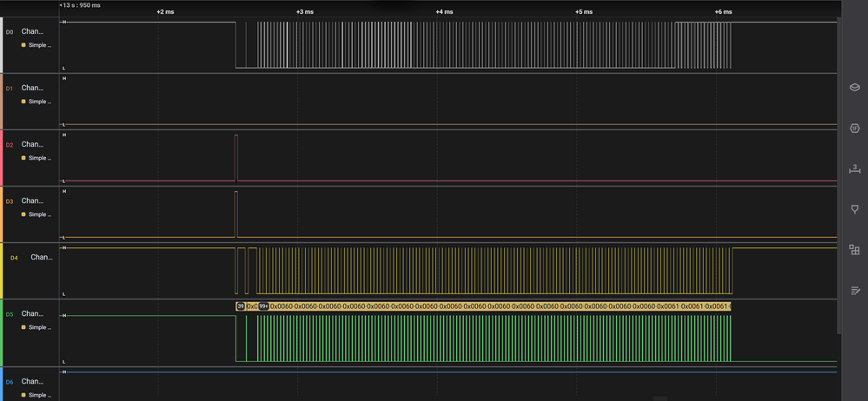This screenshot has width=868, height=401.
Task: Click the 'Simple ...' analyzer label under D6
Action: [40, 395]
